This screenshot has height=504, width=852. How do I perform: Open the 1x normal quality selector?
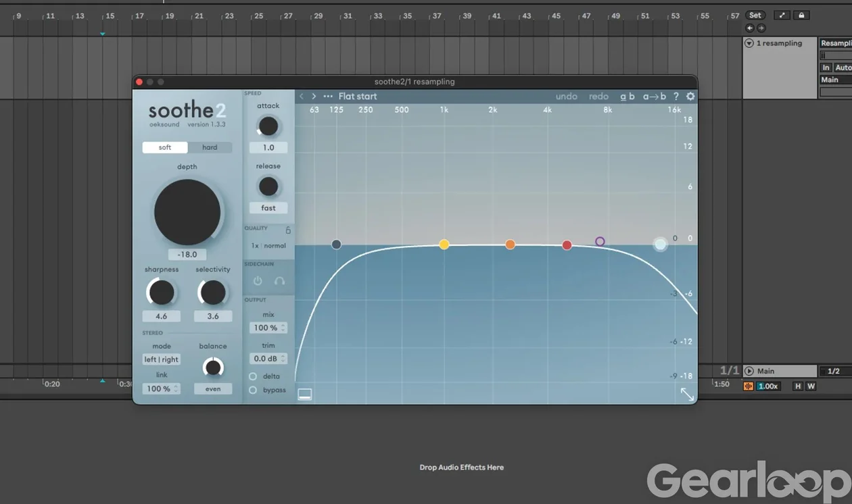pos(268,246)
